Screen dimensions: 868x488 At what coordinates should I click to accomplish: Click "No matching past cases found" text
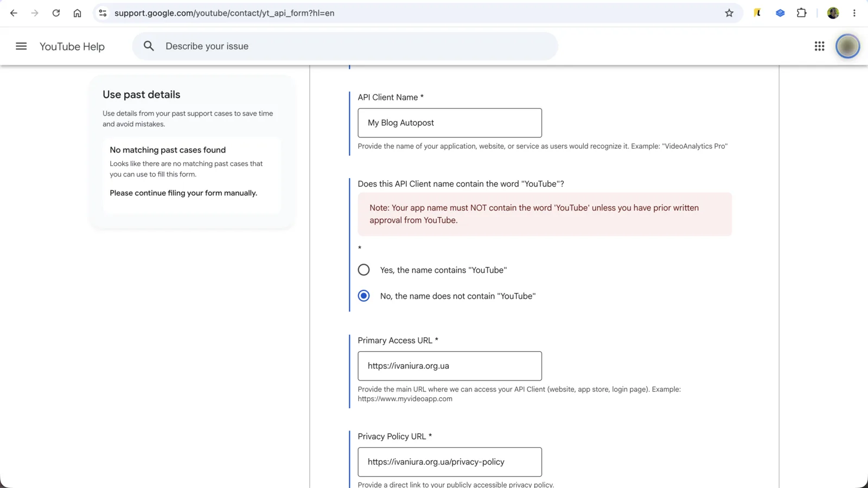click(x=168, y=150)
